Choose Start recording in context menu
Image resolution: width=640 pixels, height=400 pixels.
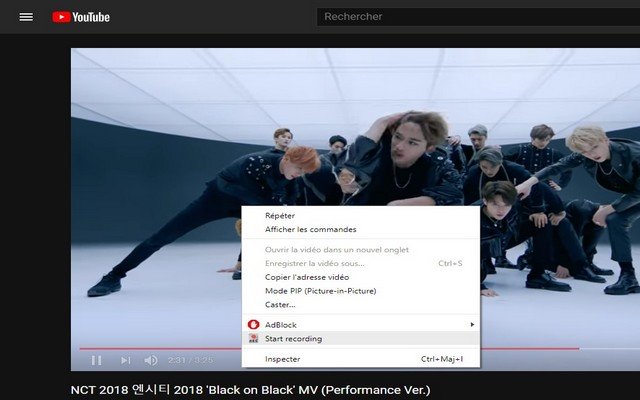point(361,339)
